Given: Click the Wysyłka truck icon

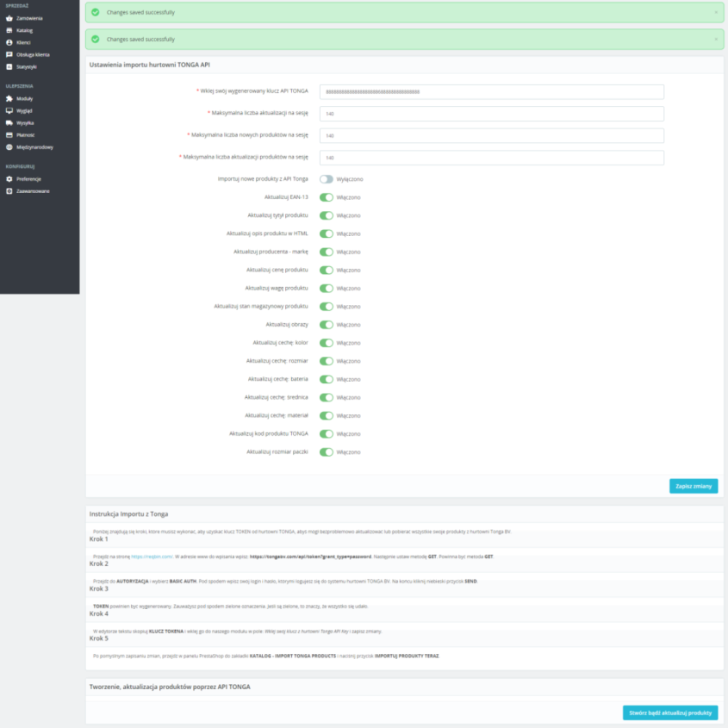Looking at the screenshot, I should tap(9, 122).
